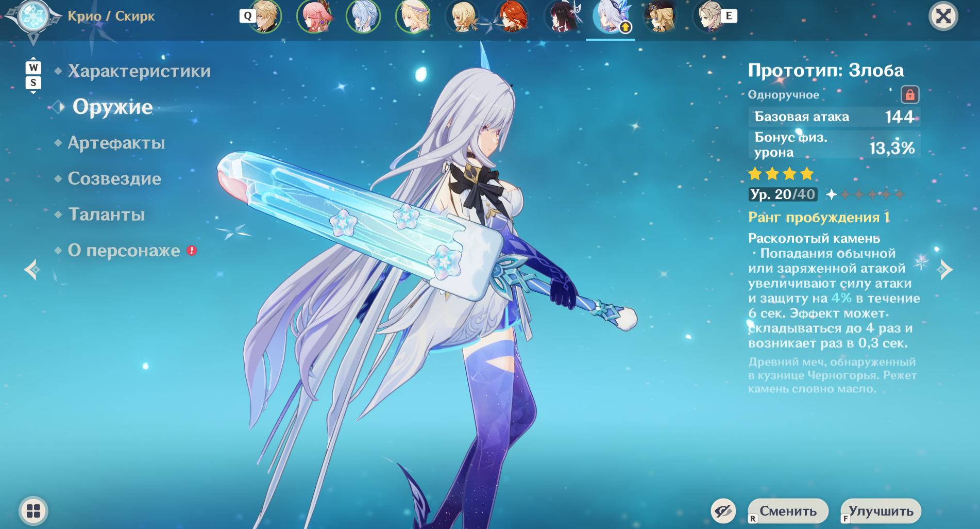The width and height of the screenshot is (980, 529).
Task: Click the S key indicator
Action: coord(33,82)
